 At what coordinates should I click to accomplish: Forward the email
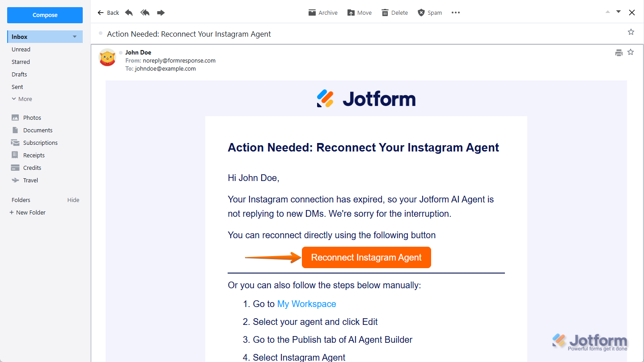point(161,12)
